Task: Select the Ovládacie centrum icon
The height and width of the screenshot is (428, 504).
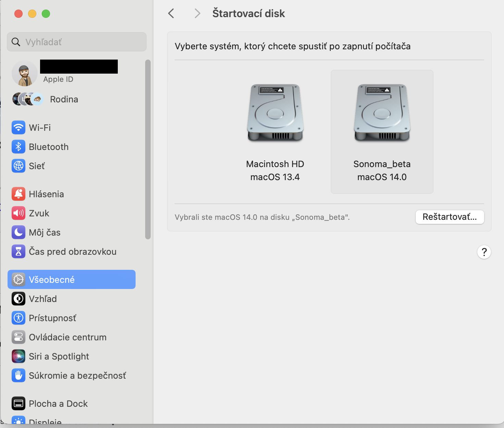Action: [x=18, y=337]
